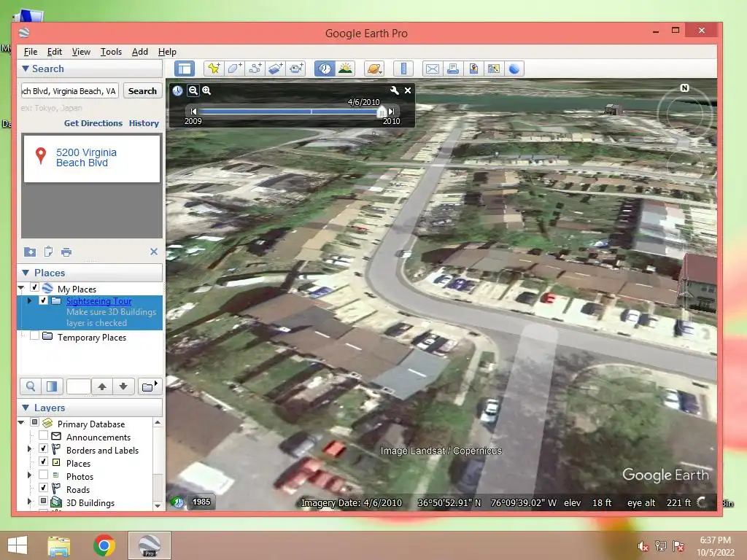Open the View menu
The width and height of the screenshot is (747, 560).
(x=81, y=52)
